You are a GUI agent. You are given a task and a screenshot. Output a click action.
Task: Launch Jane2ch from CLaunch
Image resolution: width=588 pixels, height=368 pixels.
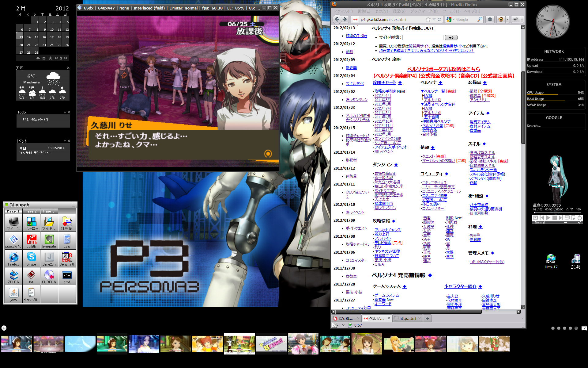tap(49, 259)
